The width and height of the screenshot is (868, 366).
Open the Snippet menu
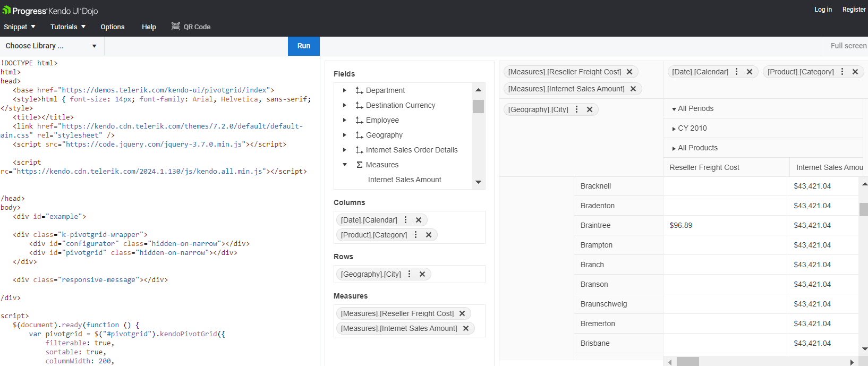[x=20, y=27]
